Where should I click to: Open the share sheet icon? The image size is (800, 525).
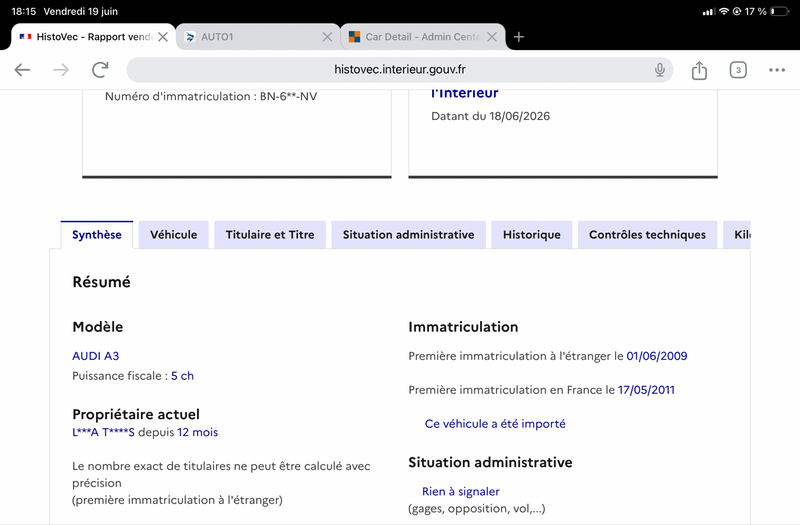[x=699, y=70]
